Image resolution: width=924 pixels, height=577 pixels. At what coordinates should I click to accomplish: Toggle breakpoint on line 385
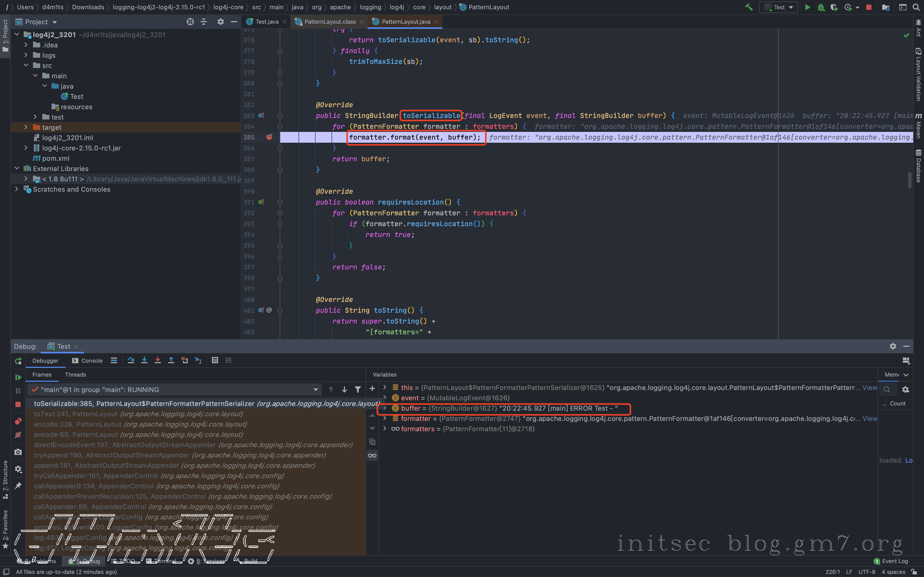tap(269, 137)
